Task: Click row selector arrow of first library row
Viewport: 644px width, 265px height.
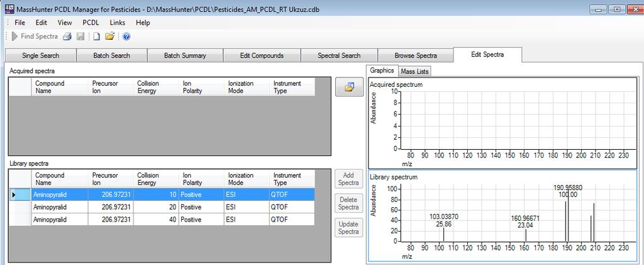Action: (x=20, y=195)
